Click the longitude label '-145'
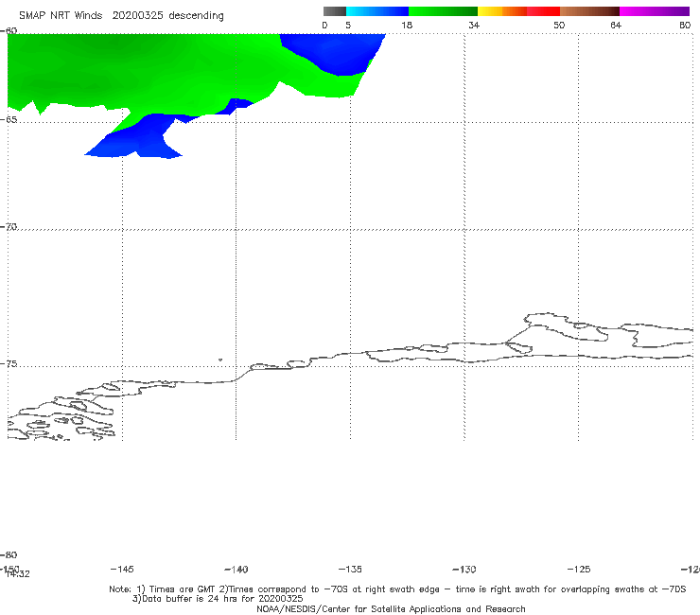The height and width of the screenshot is (615, 700). click(122, 569)
